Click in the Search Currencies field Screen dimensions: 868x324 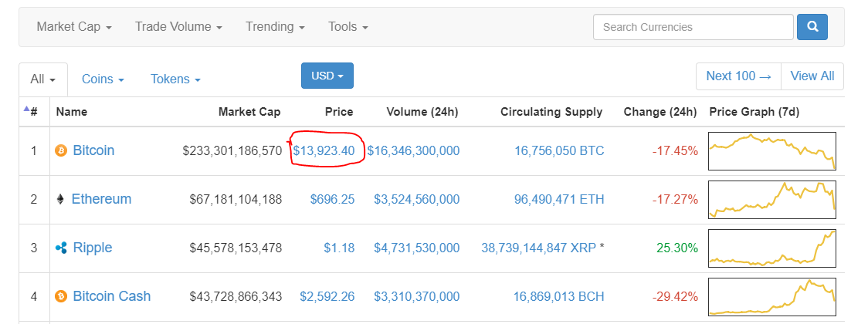tap(693, 27)
